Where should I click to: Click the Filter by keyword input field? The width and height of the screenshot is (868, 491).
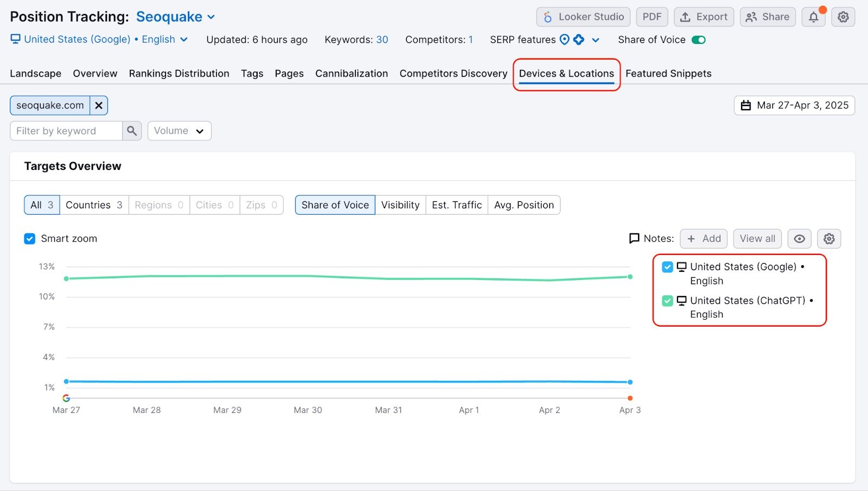[x=65, y=131]
